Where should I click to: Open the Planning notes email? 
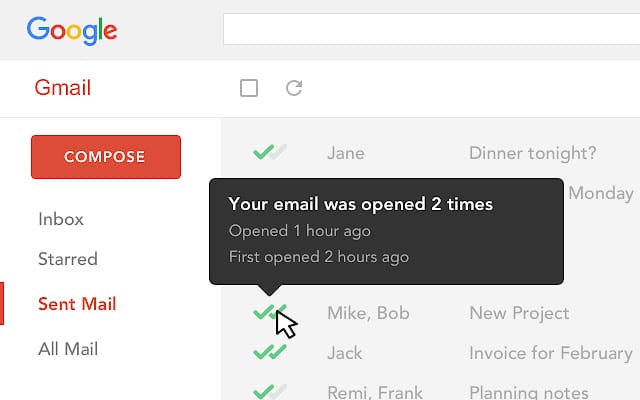[532, 392]
